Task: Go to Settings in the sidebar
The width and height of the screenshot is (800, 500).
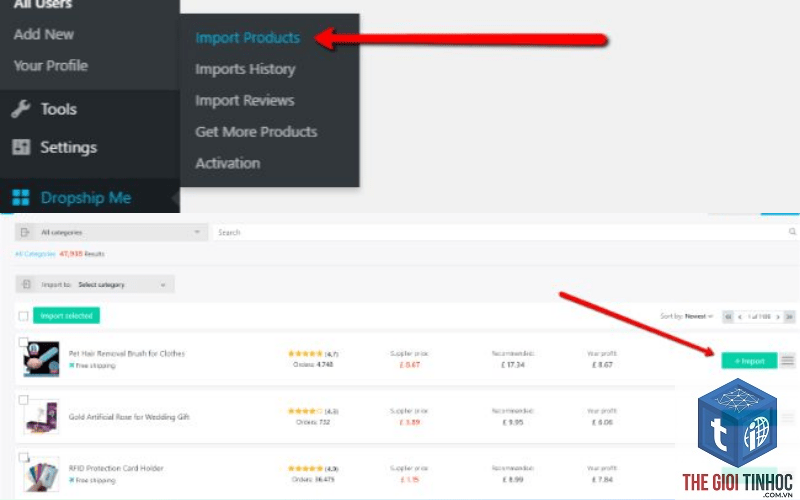Action: tap(68, 147)
